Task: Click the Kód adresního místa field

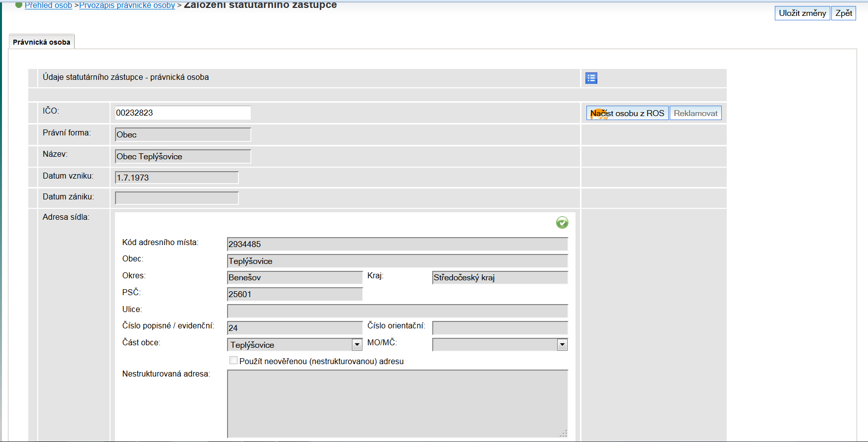Action: pos(397,244)
